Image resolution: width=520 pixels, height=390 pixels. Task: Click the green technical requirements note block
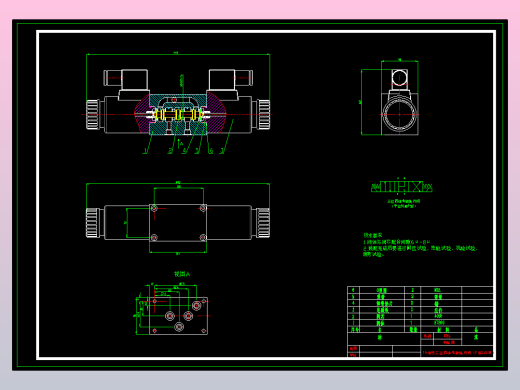point(420,245)
